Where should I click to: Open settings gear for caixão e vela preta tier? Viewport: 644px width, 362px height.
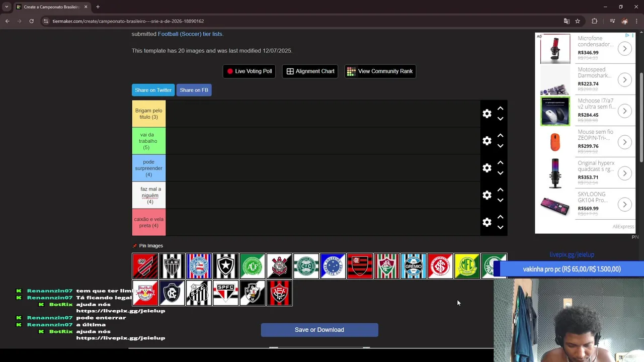487,222
